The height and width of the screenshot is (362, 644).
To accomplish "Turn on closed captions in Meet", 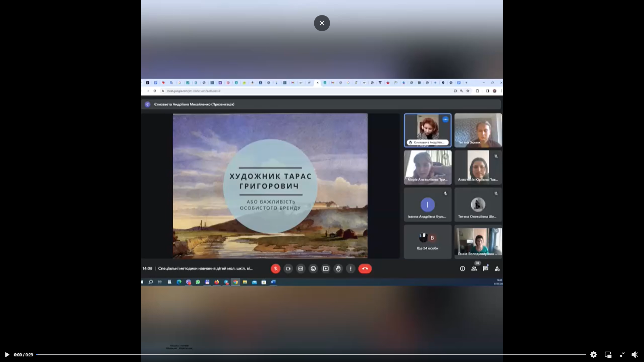I will tap(301, 268).
